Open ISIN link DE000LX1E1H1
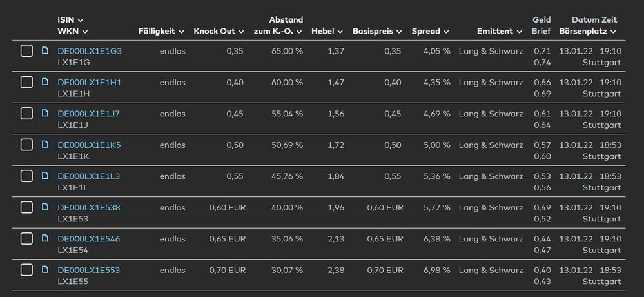The width and height of the screenshot is (644, 297). tap(90, 83)
